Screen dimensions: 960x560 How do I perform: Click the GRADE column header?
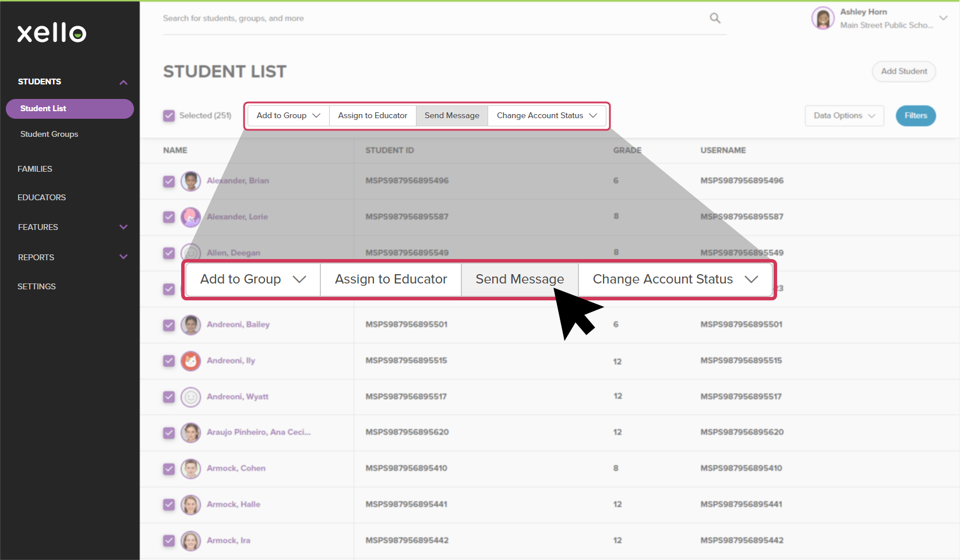coord(627,150)
